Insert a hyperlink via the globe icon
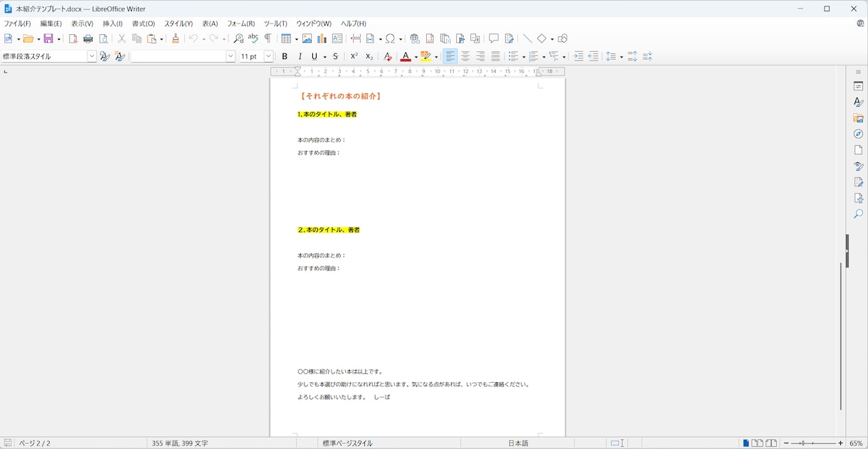The width and height of the screenshot is (868, 449). (415, 39)
